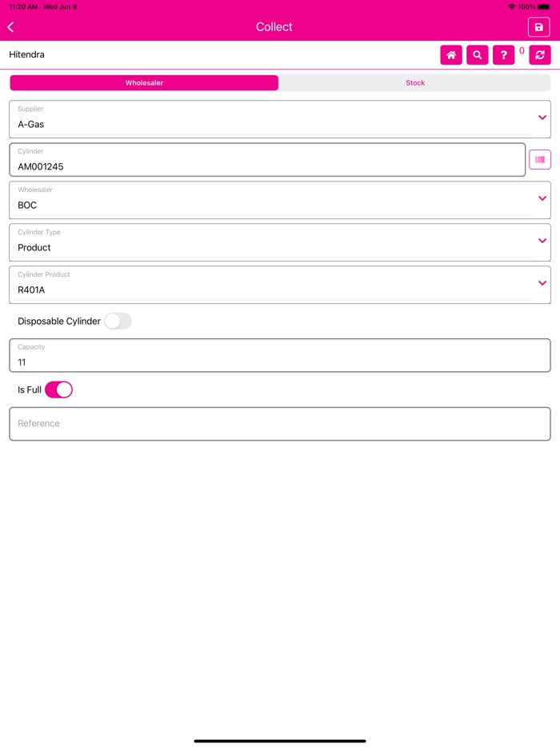Image resolution: width=560 pixels, height=747 pixels.
Task: Click the save disk icon
Action: (538, 27)
